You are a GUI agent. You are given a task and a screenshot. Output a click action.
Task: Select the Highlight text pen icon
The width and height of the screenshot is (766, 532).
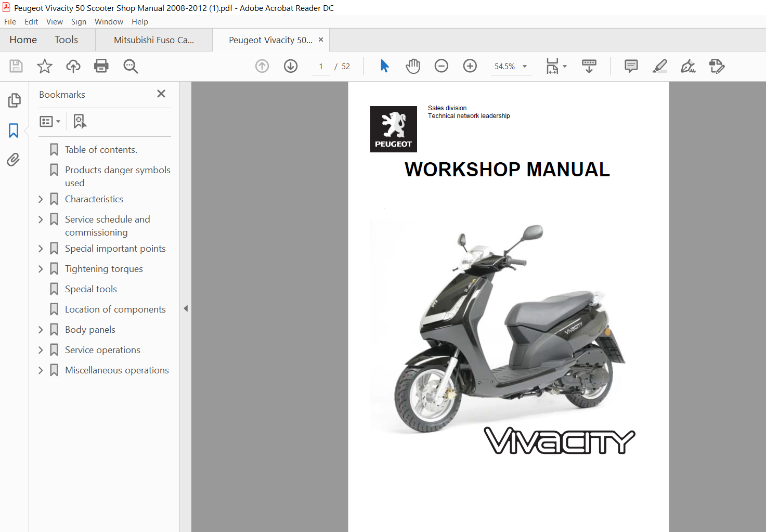(x=660, y=66)
